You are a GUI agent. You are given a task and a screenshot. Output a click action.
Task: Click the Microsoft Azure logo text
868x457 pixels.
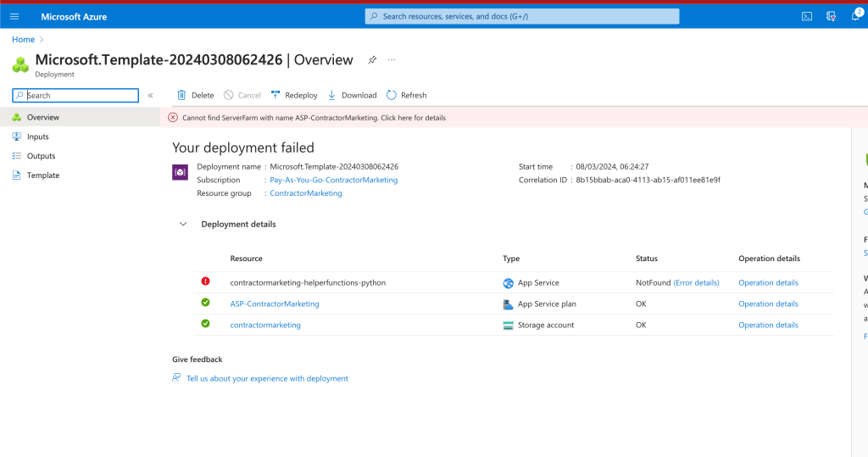click(x=74, y=17)
